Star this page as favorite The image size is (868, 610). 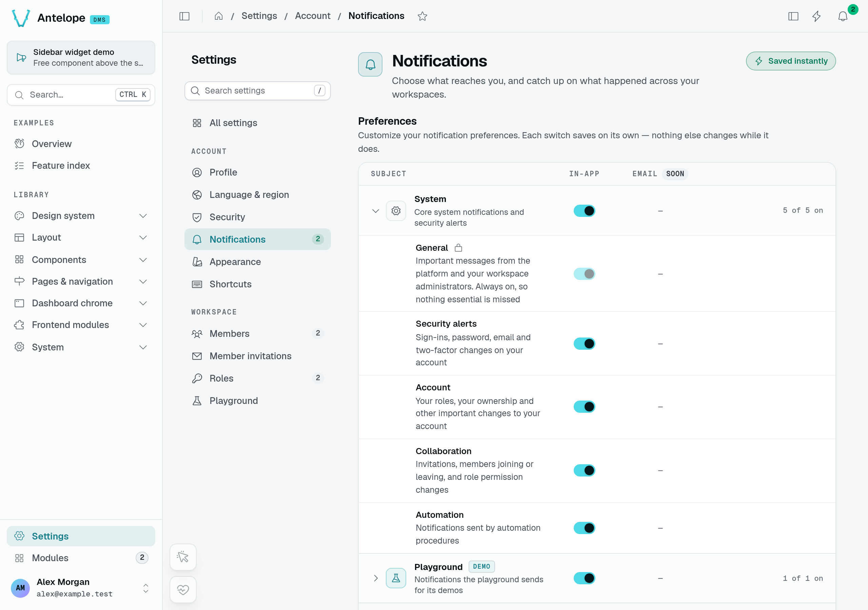pyautogui.click(x=422, y=16)
